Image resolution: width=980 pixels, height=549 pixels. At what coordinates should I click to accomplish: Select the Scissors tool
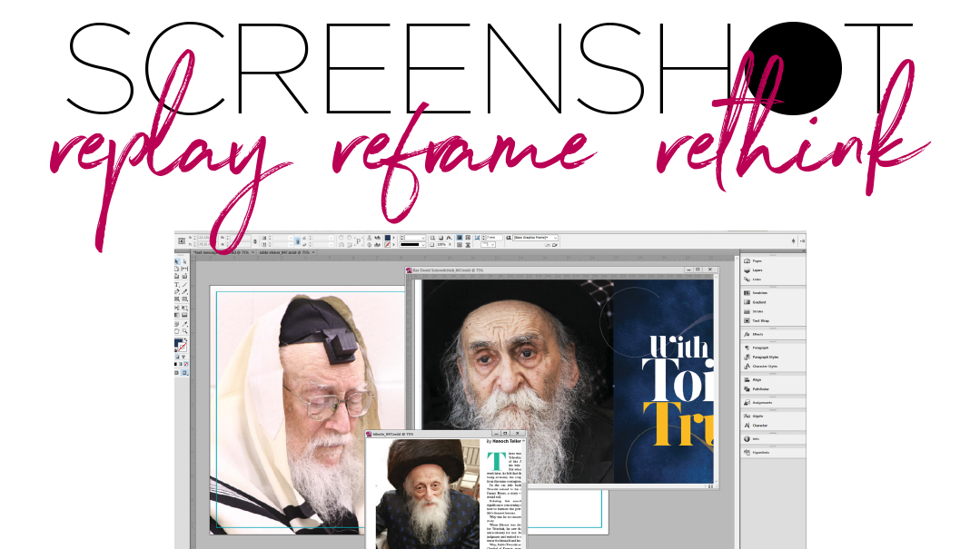tap(177, 308)
